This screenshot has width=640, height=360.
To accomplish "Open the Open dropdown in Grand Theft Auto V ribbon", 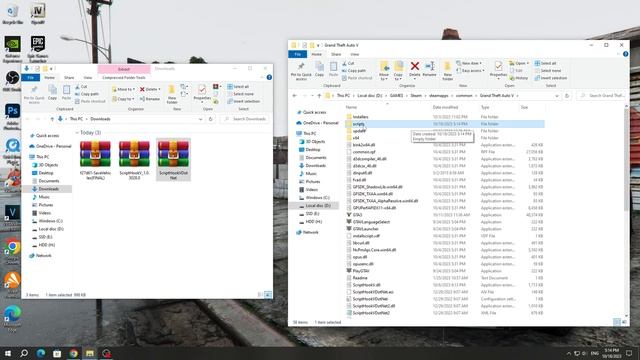I will click(x=519, y=63).
